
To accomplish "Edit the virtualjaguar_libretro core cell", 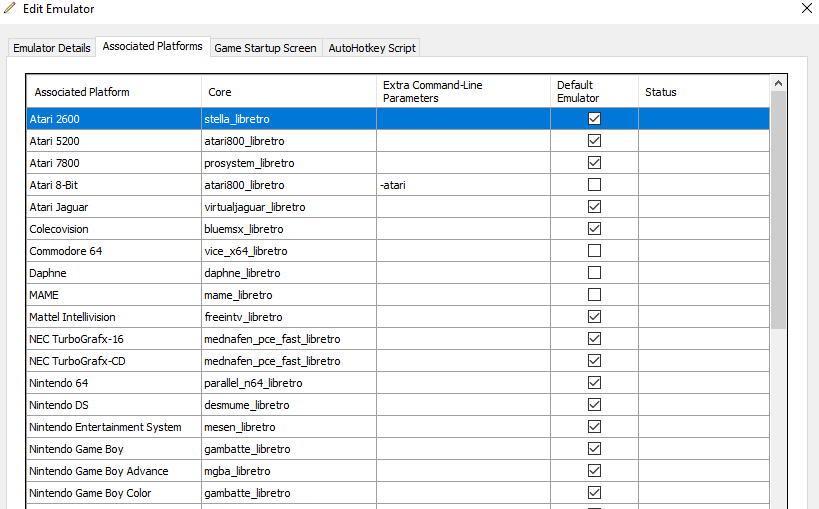I will tap(289, 206).
